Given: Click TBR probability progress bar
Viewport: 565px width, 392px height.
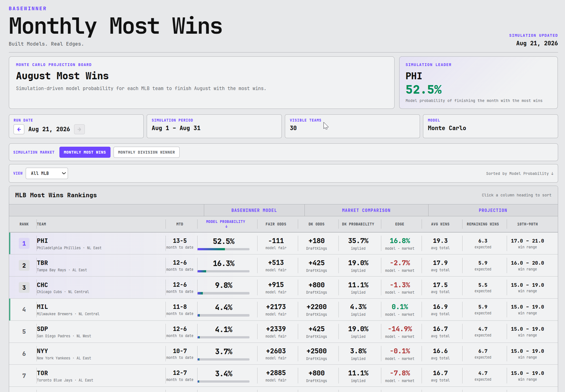Looking at the screenshot, I should [224, 271].
